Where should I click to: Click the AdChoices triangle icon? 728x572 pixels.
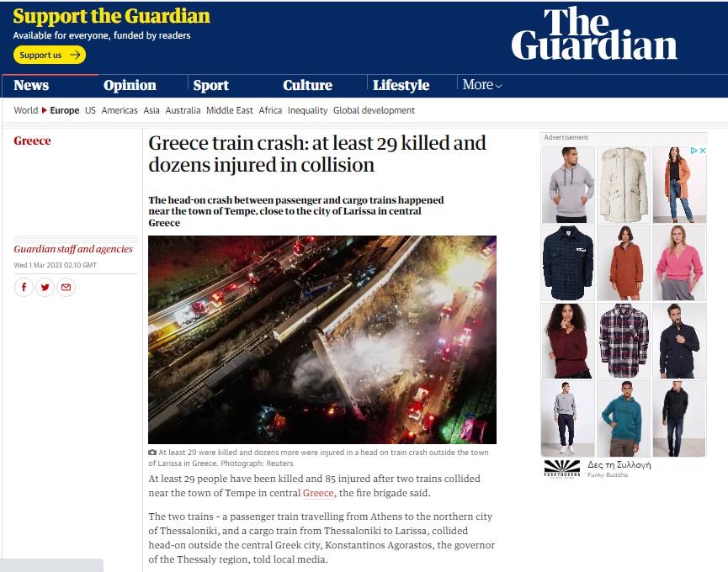pyautogui.click(x=694, y=151)
